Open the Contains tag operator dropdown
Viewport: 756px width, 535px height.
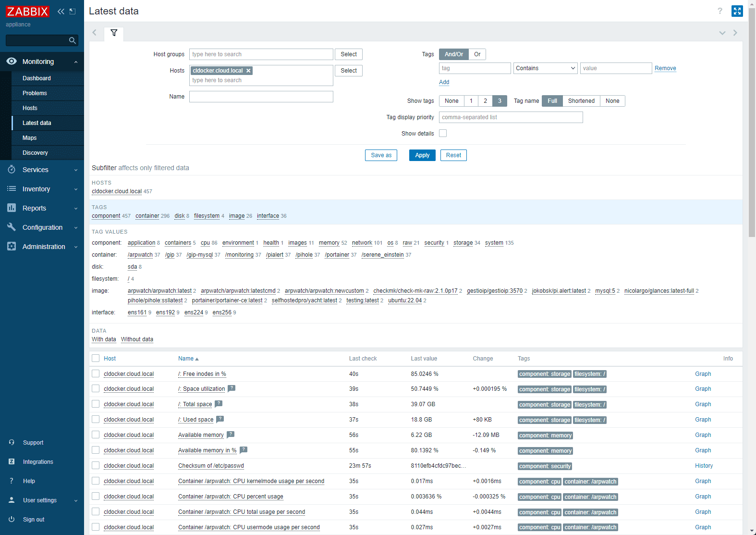point(545,68)
